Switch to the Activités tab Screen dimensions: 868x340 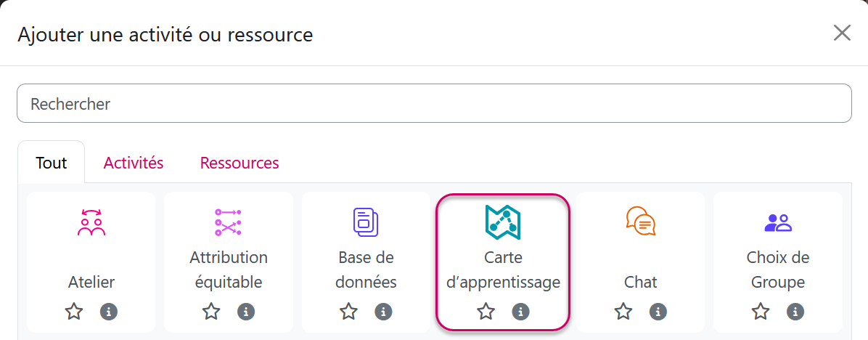tap(134, 163)
